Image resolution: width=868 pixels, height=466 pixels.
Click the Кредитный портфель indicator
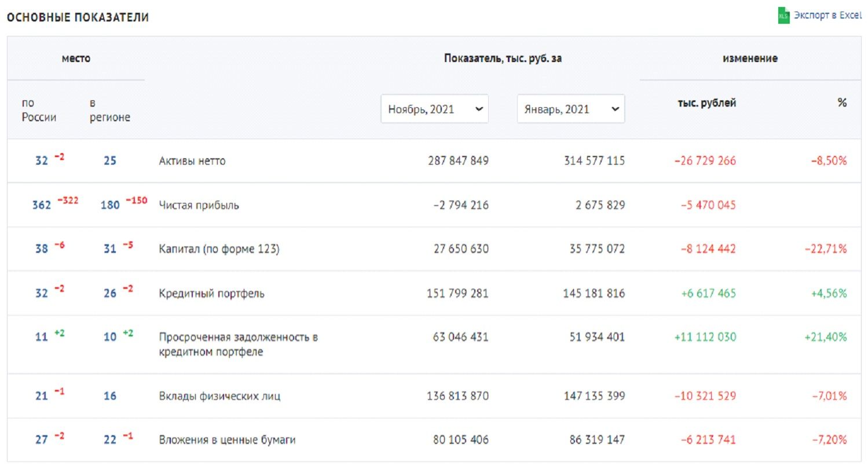(x=211, y=294)
